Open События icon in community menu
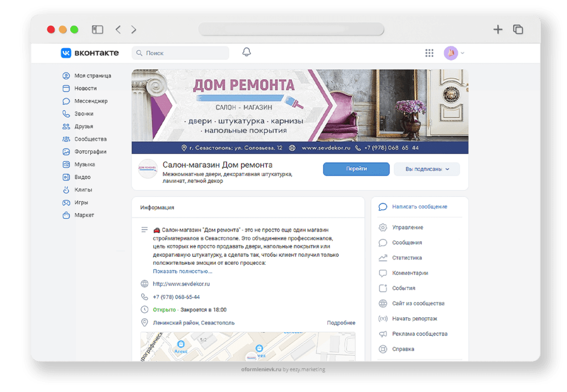Image resolution: width=567 pixels, height=392 pixels. point(383,288)
